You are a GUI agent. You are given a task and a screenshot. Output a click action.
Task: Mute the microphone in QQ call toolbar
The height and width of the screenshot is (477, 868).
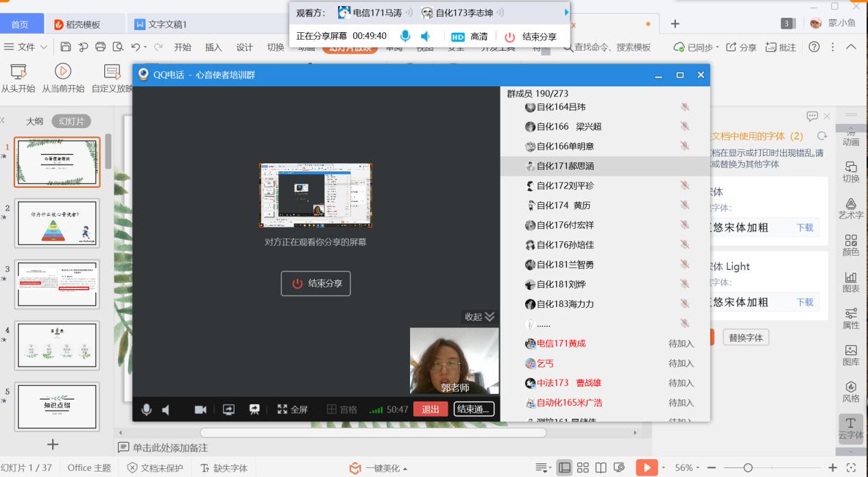pyautogui.click(x=146, y=409)
